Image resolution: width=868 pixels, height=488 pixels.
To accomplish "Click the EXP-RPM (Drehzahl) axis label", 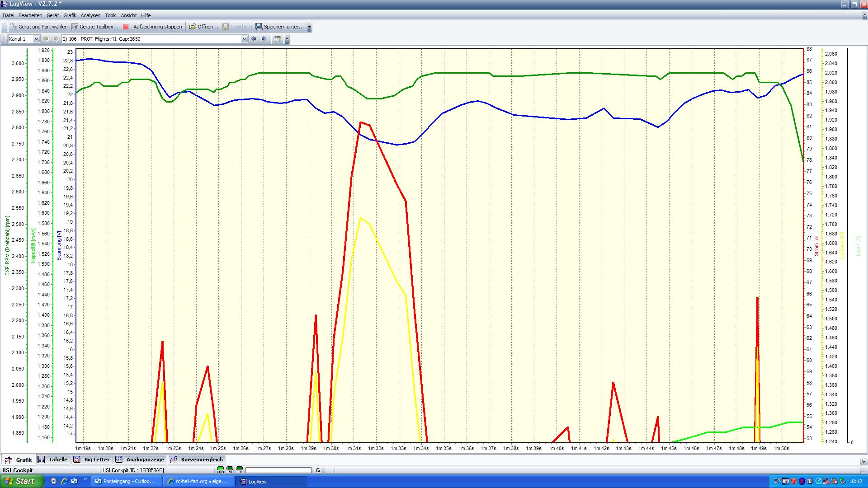I will 7,245.
